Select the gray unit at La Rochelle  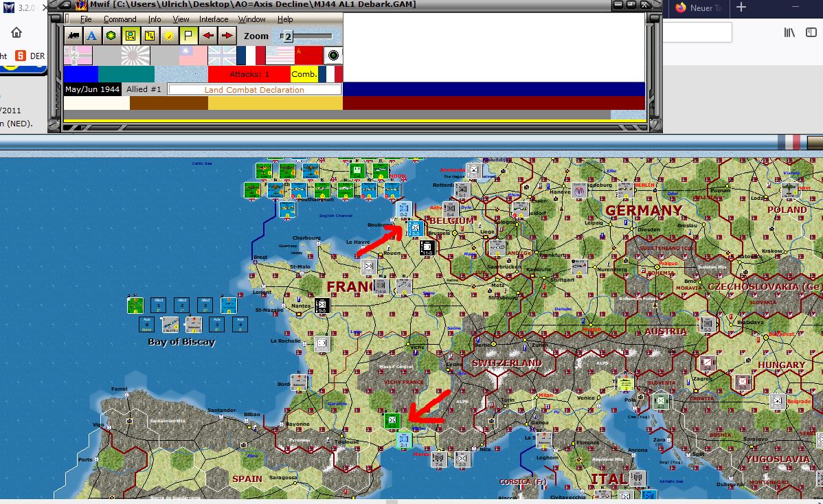click(x=322, y=344)
